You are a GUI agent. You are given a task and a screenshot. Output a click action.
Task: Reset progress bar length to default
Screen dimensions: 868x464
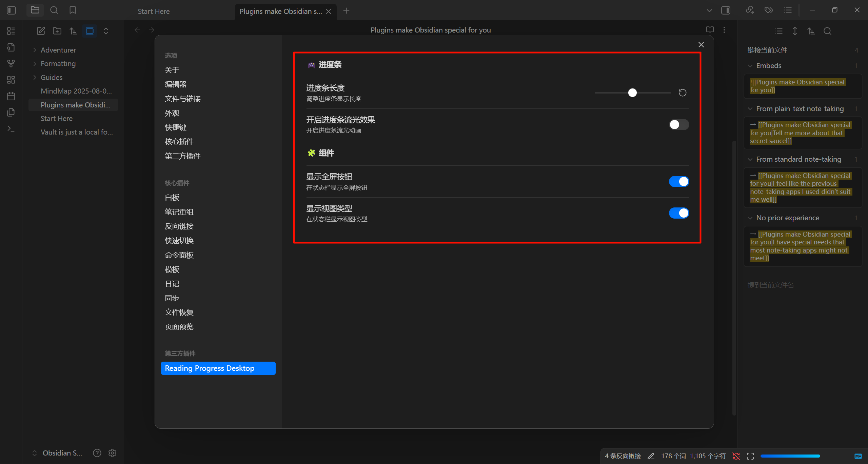(x=682, y=93)
